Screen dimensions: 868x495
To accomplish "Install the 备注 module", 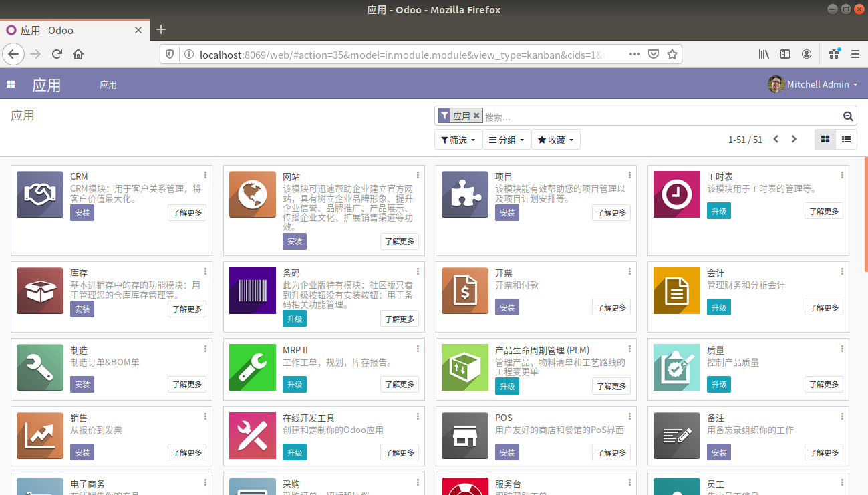I will tap(719, 452).
